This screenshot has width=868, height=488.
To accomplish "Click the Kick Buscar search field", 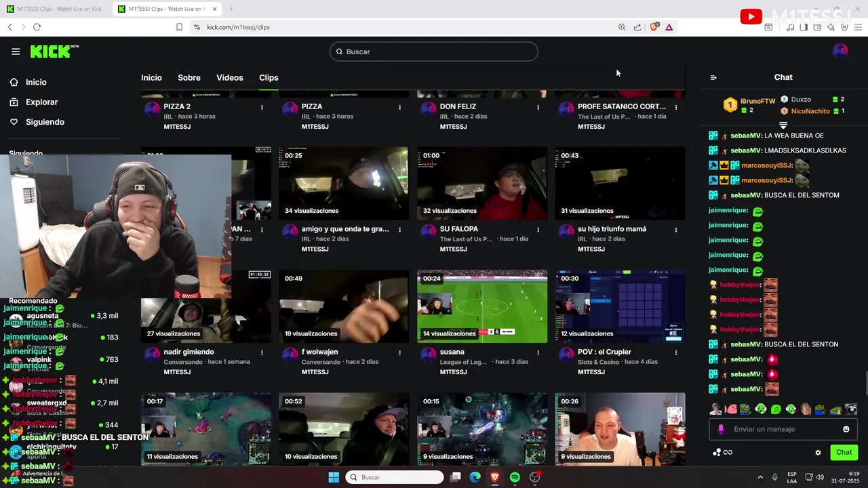I will [434, 52].
